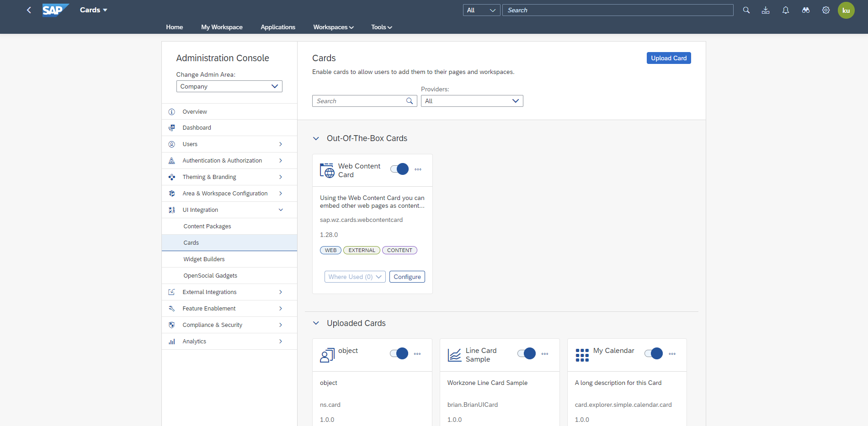Screen dimensions: 868x426
Task: Click the SAP logo
Action: pyautogui.click(x=55, y=10)
